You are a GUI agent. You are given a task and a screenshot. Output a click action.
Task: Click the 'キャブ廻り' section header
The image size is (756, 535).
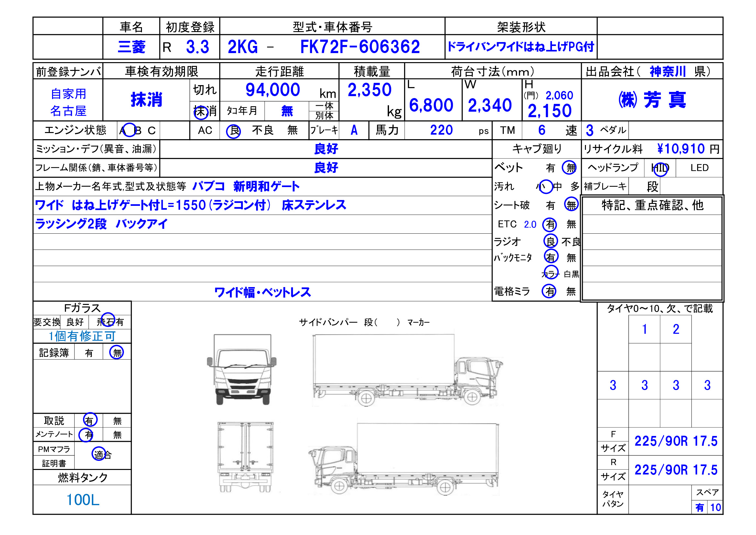click(537, 149)
